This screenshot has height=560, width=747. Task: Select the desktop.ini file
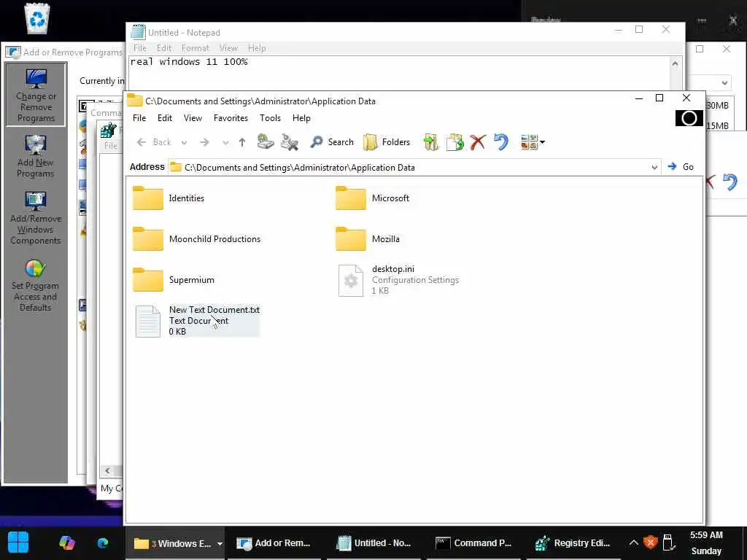click(x=398, y=280)
